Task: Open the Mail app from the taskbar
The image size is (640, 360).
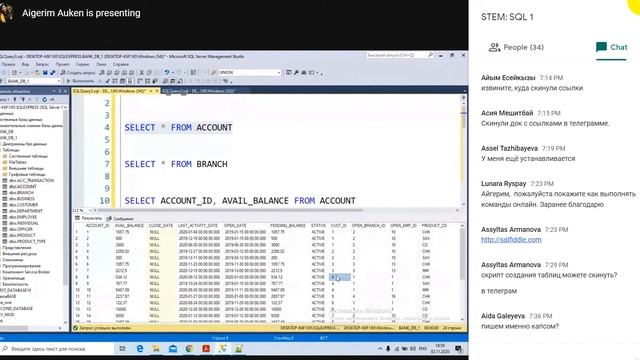Action: coord(173,349)
